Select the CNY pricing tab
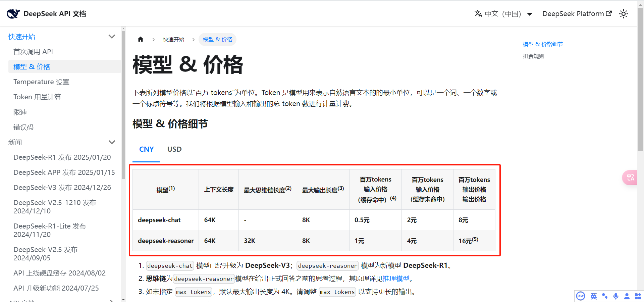The image size is (644, 302). tap(147, 149)
